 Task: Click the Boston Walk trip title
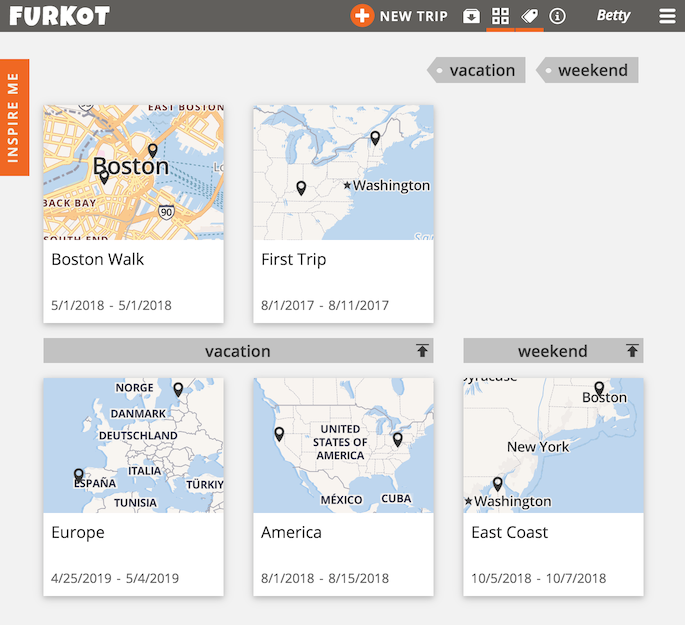coord(97,259)
